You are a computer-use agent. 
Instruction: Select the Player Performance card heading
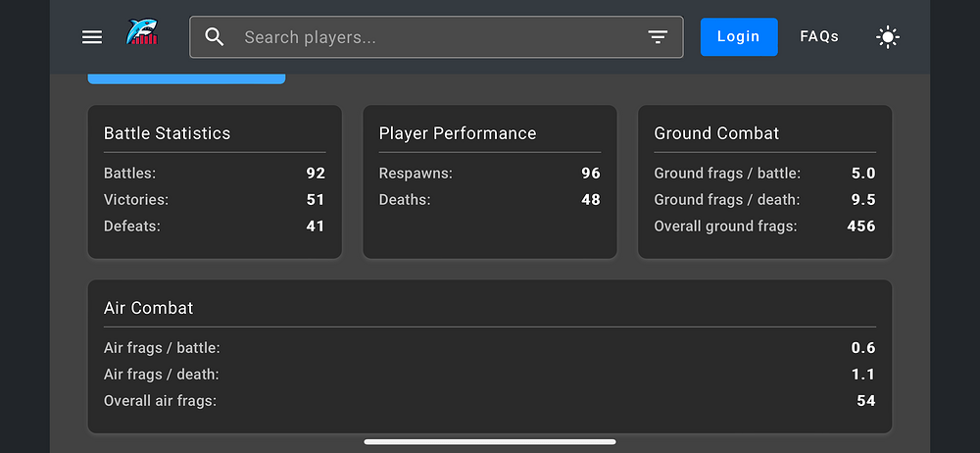coord(458,133)
